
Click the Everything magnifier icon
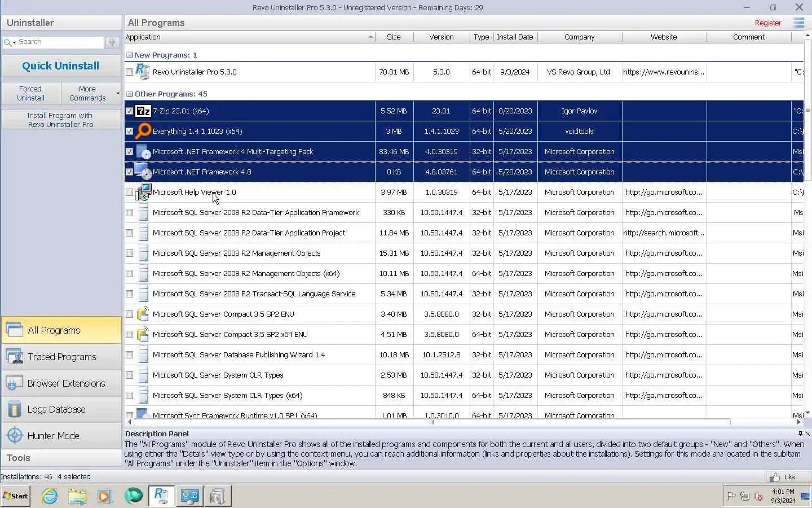143,131
